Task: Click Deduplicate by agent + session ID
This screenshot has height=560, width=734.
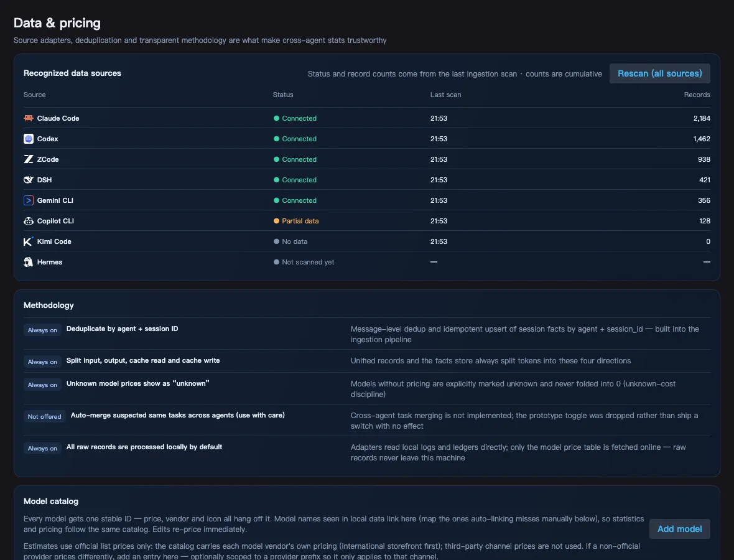Action: [122, 329]
